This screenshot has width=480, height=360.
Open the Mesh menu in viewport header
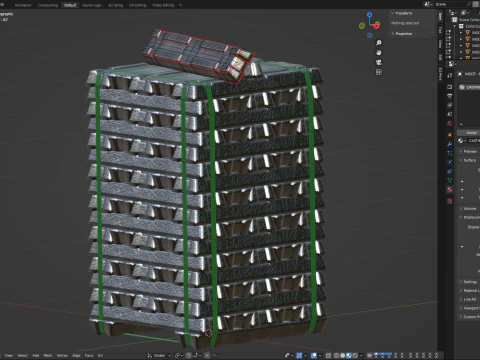click(48, 355)
